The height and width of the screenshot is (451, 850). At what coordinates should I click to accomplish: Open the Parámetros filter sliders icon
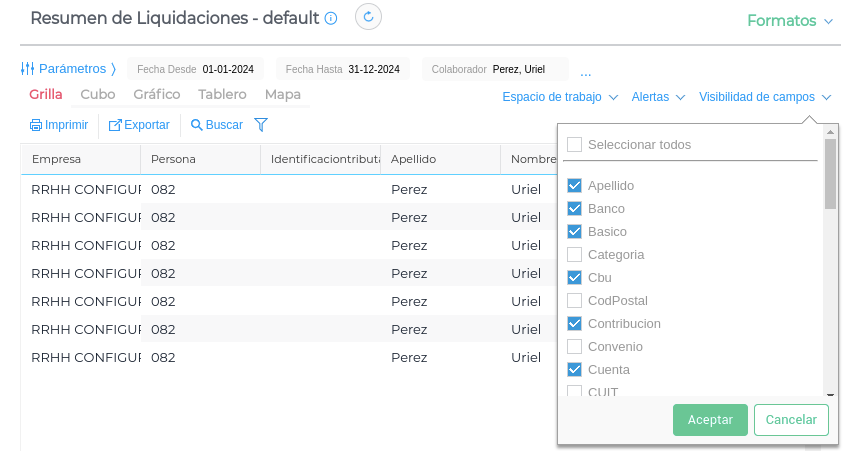pyautogui.click(x=28, y=69)
